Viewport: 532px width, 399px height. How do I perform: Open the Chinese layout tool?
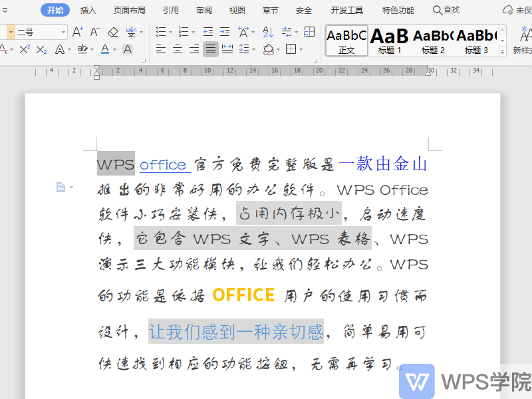[243, 32]
